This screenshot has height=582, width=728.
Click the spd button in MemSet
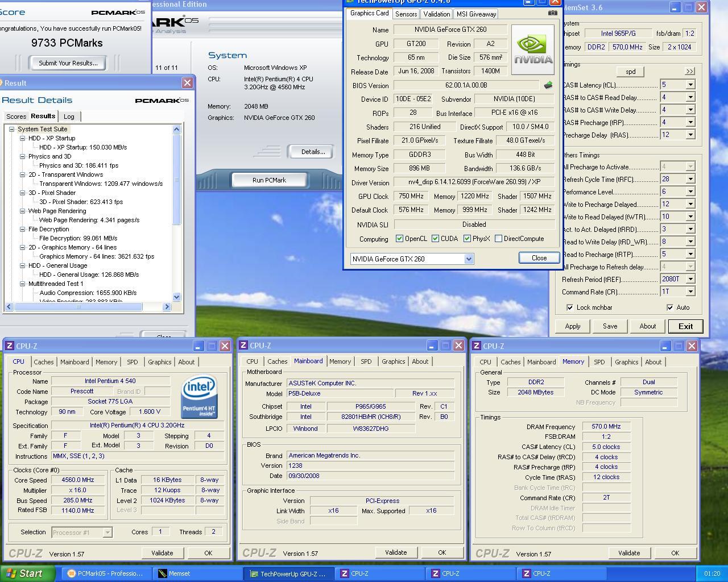point(630,72)
